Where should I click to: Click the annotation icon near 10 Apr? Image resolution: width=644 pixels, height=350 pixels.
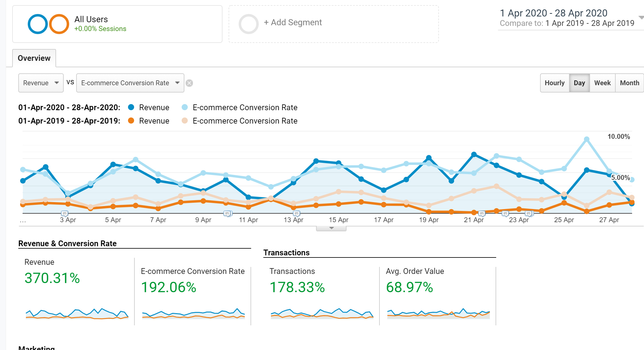click(227, 214)
